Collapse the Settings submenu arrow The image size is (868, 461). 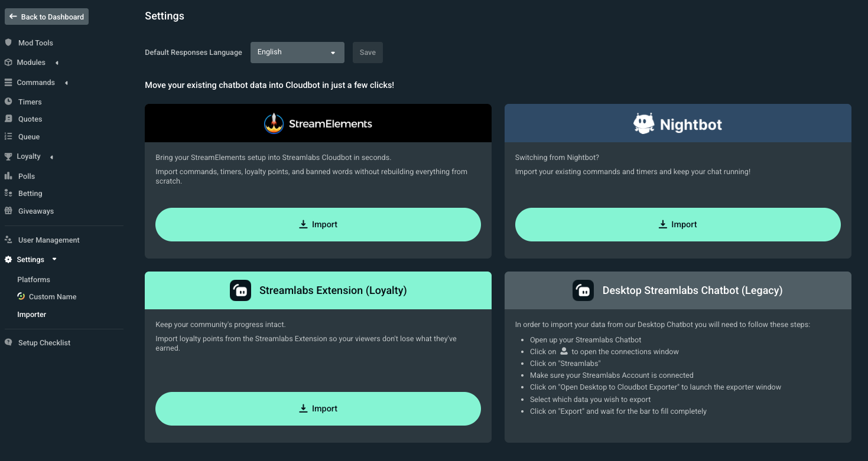(54, 259)
